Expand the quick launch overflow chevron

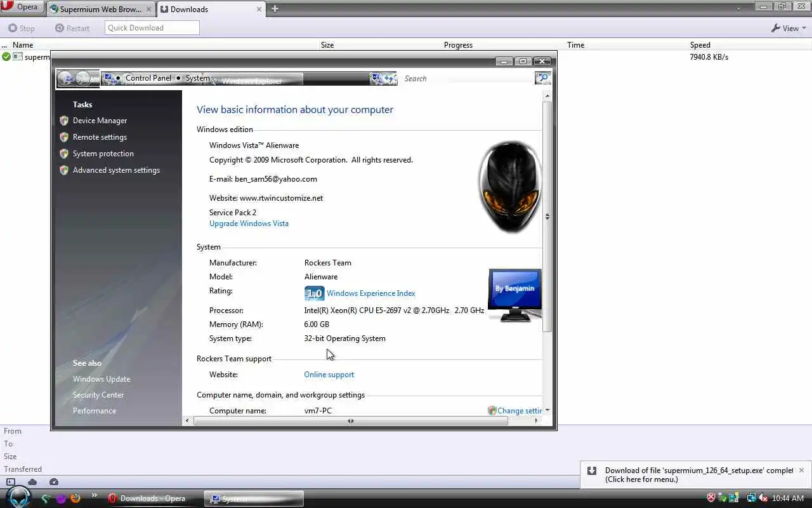[95, 495]
